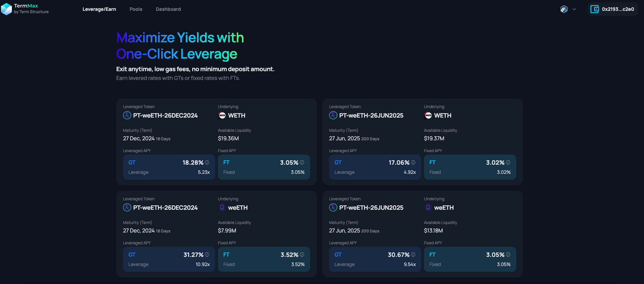The height and width of the screenshot is (284, 644).
Task: Click the weETH token icon in bottom-right card
Action: [x=428, y=208]
